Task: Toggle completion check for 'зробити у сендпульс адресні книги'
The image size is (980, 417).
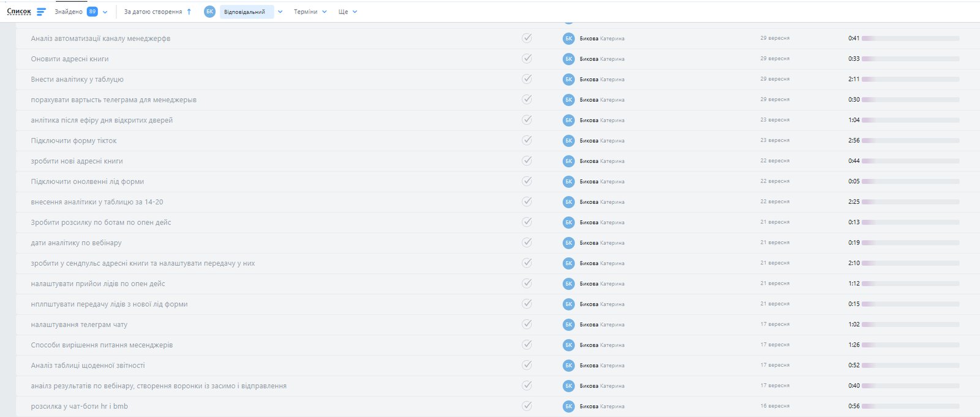Action: pos(527,263)
